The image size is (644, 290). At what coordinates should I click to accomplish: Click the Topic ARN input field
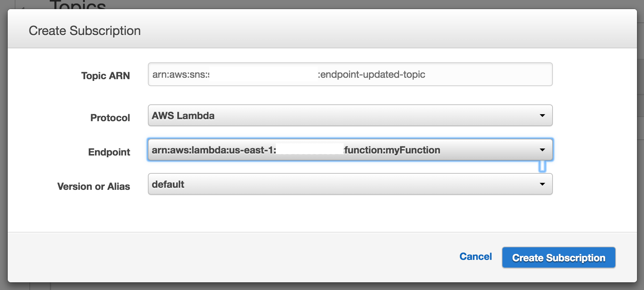pos(350,74)
